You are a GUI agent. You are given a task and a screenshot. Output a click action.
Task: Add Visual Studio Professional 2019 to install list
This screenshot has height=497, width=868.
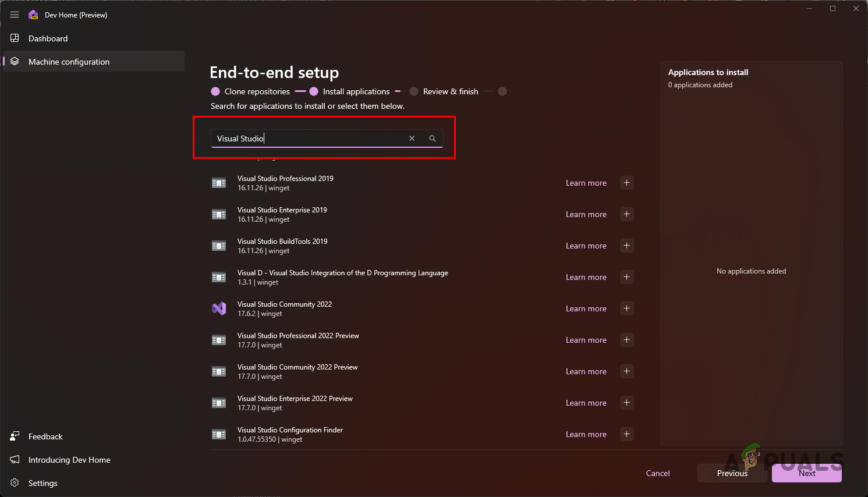pos(626,182)
